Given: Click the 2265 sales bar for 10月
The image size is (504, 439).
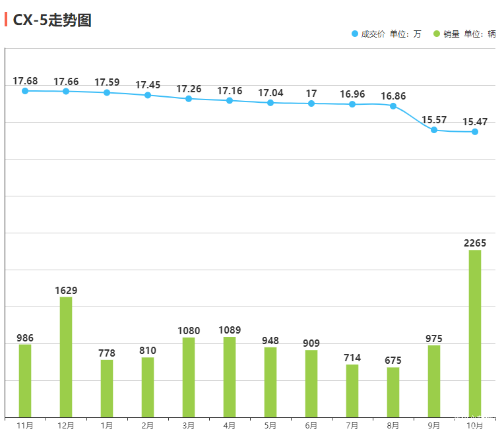Looking at the screenshot, I should point(475,333).
